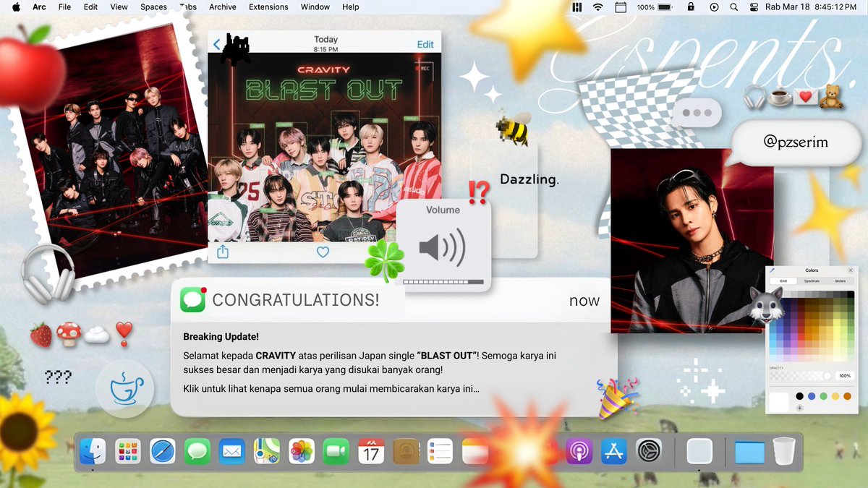
Task: Select the blue saved color swatch
Action: pos(812,396)
